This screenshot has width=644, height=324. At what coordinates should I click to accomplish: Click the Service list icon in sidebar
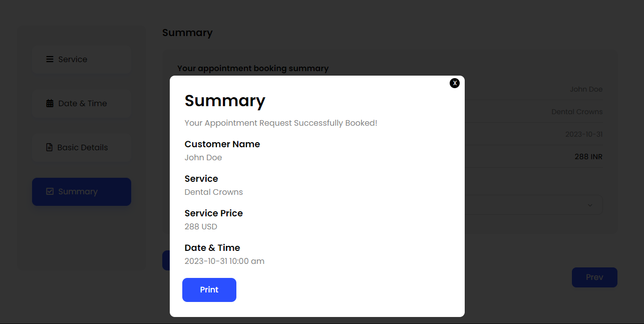pos(50,59)
